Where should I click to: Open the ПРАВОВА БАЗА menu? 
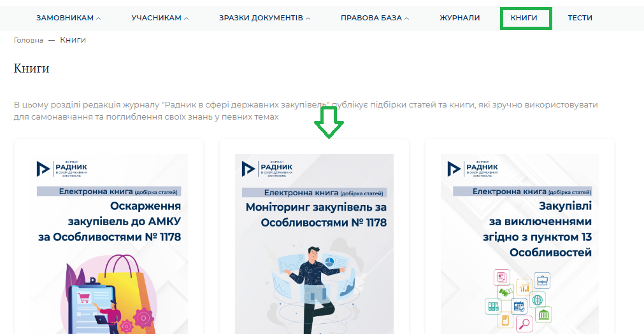[x=371, y=18]
